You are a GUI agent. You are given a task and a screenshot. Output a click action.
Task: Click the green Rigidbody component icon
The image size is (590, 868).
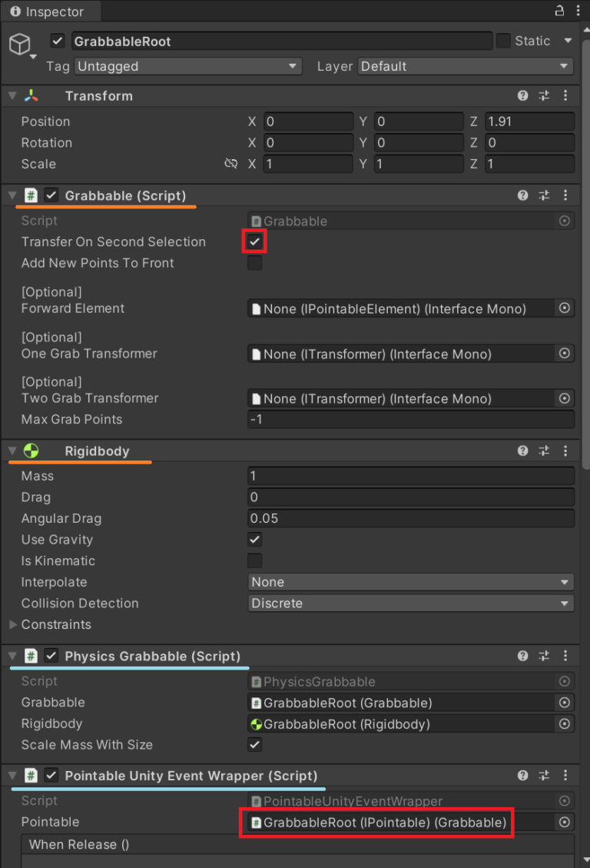(31, 451)
